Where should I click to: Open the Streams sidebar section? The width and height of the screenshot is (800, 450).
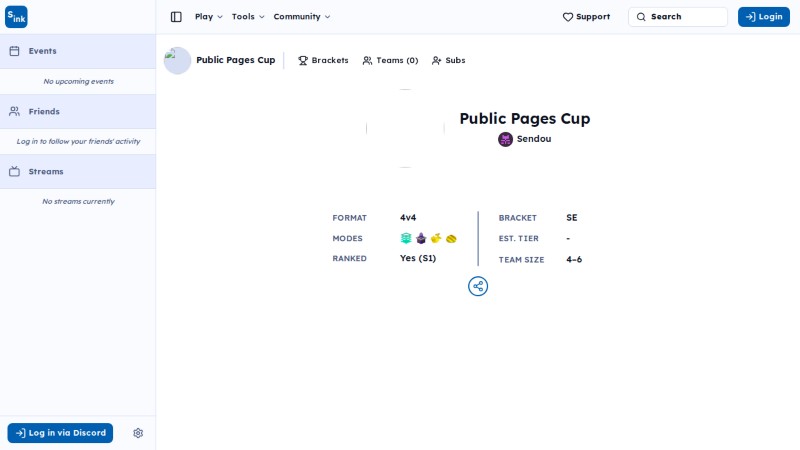78,171
